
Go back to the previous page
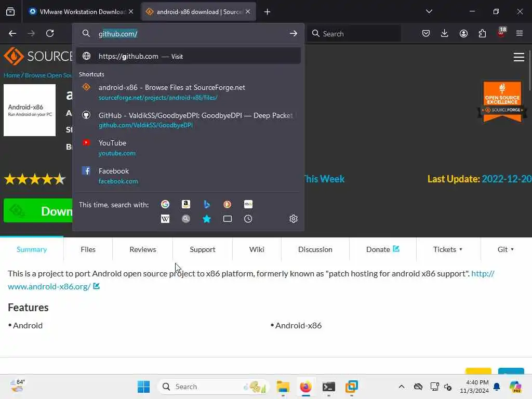tap(12, 33)
